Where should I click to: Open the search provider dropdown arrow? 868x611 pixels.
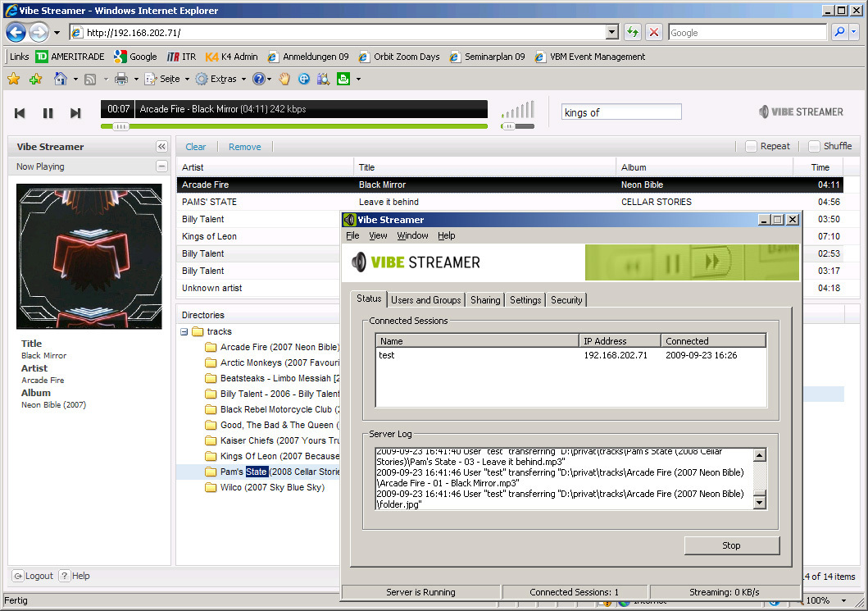click(853, 32)
